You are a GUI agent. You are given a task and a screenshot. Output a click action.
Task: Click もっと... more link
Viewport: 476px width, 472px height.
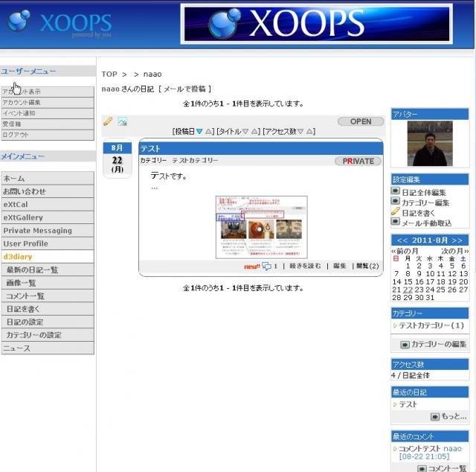pyautogui.click(x=454, y=416)
